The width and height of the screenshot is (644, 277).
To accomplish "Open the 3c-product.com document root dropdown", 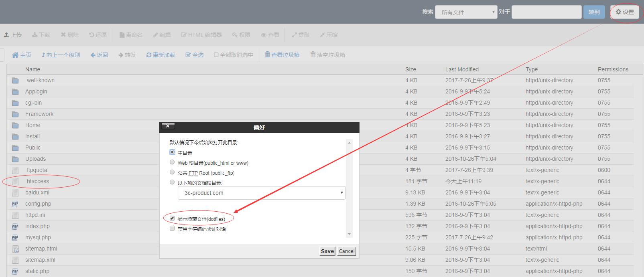I will tap(261, 193).
